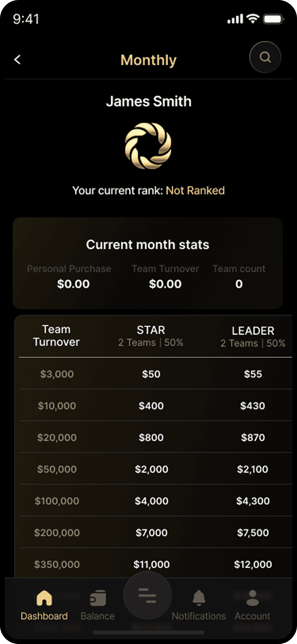This screenshot has height=644, width=297.
Task: Tap the Account person icon
Action: [252, 598]
